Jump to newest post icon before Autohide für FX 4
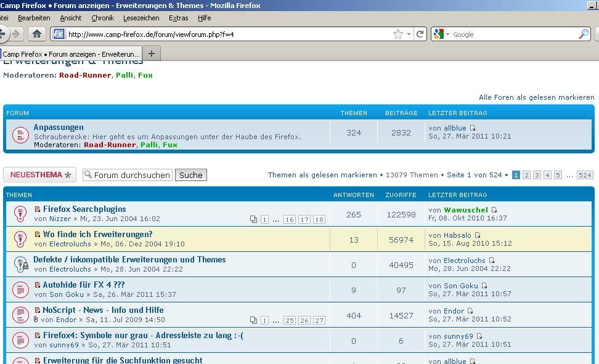Screen dimensions: 599x364 (38, 285)
